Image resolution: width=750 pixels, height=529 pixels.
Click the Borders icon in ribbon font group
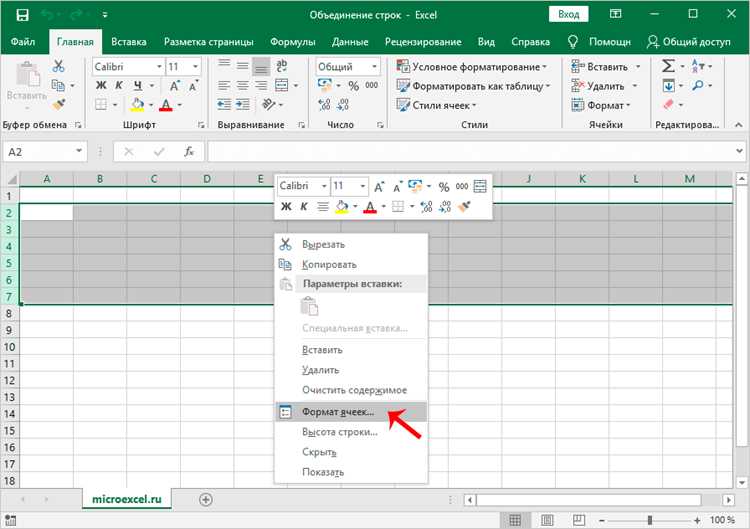tap(101, 104)
